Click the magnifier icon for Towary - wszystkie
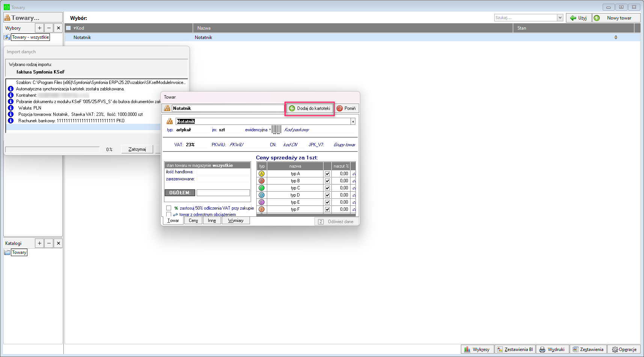Image resolution: width=644 pixels, height=357 pixels. point(7,37)
